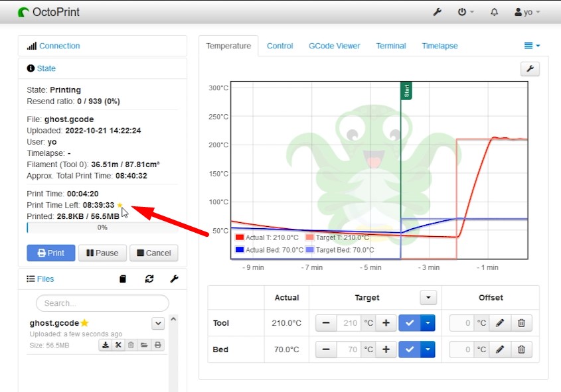Screen dimensions: 561x392
Task: Download ghost.gcode via its download icon
Action: (x=106, y=345)
